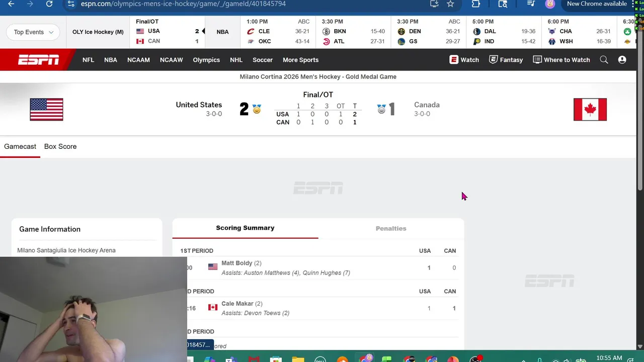The width and height of the screenshot is (644, 362).
Task: Open Matt Boldy player link
Action: (x=236, y=263)
